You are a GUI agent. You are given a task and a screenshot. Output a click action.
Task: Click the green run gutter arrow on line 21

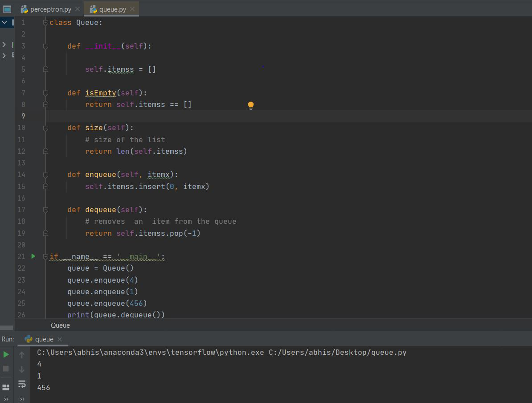tap(33, 256)
